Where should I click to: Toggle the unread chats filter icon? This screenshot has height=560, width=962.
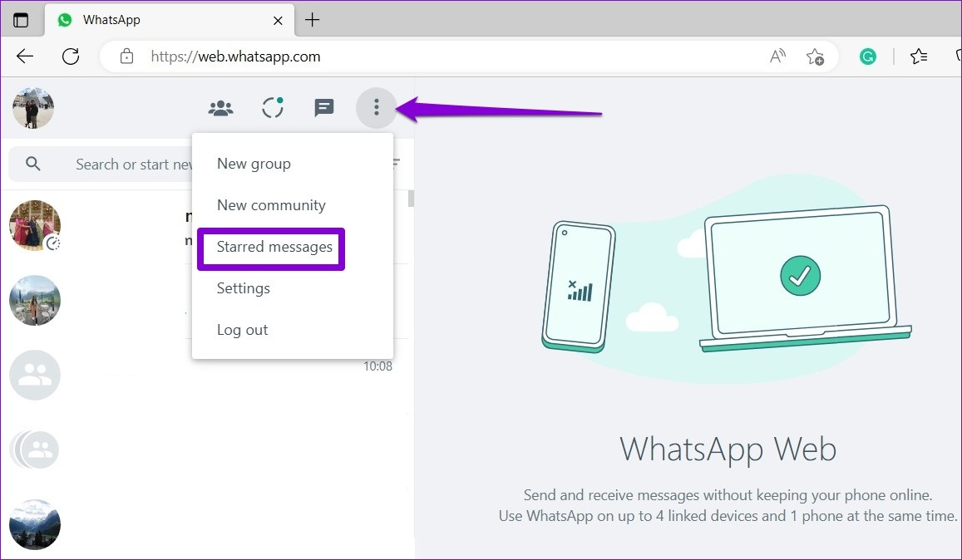pos(397,163)
